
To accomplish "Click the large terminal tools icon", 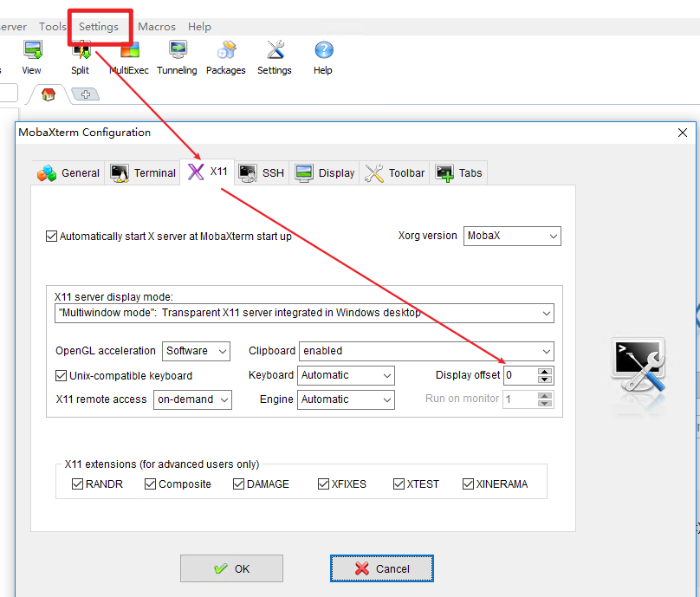I will click(639, 366).
